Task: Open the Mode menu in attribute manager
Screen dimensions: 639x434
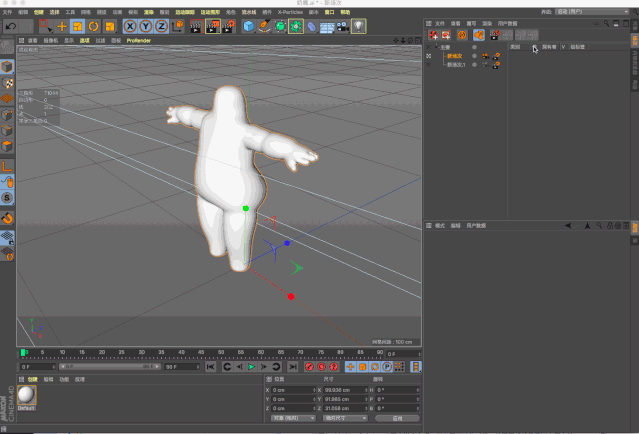Action: coord(440,225)
